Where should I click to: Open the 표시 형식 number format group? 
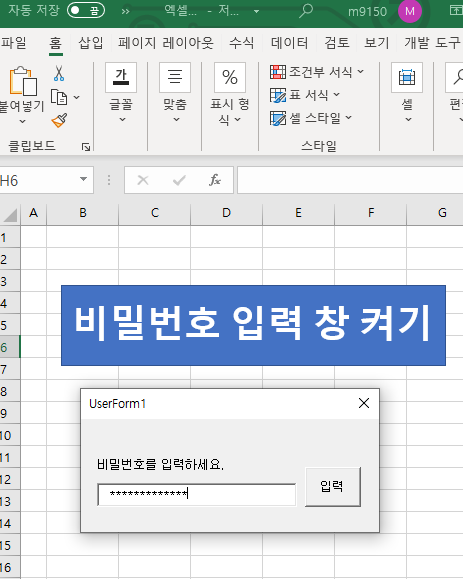click(230, 95)
